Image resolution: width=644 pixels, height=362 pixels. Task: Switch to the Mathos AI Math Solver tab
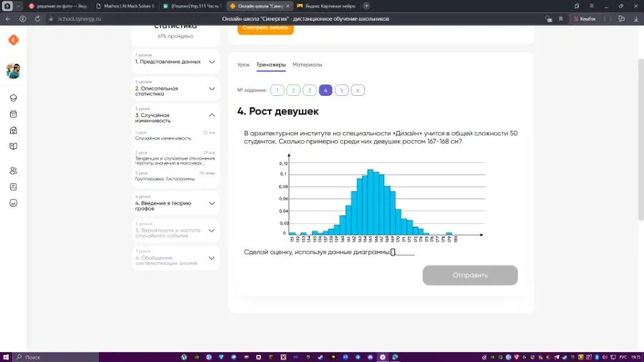126,6
